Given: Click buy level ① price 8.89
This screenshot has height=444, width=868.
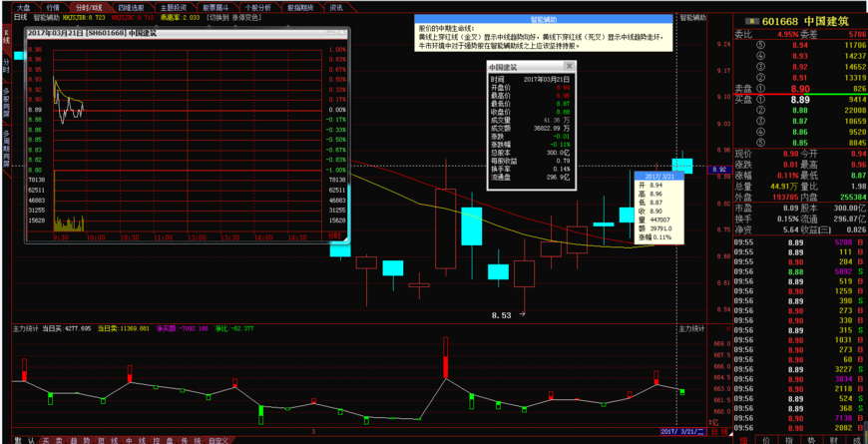Looking at the screenshot, I should tap(800, 100).
